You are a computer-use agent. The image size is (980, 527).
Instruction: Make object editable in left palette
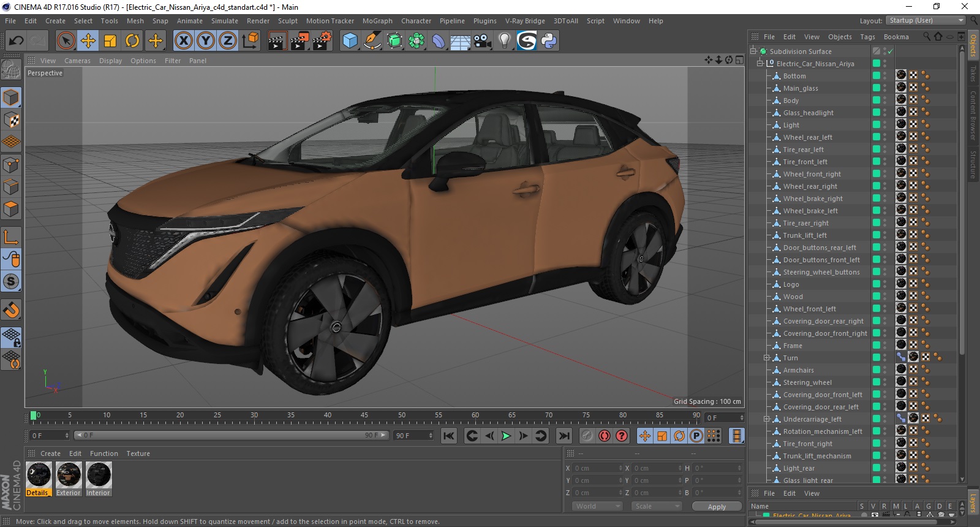(x=11, y=70)
